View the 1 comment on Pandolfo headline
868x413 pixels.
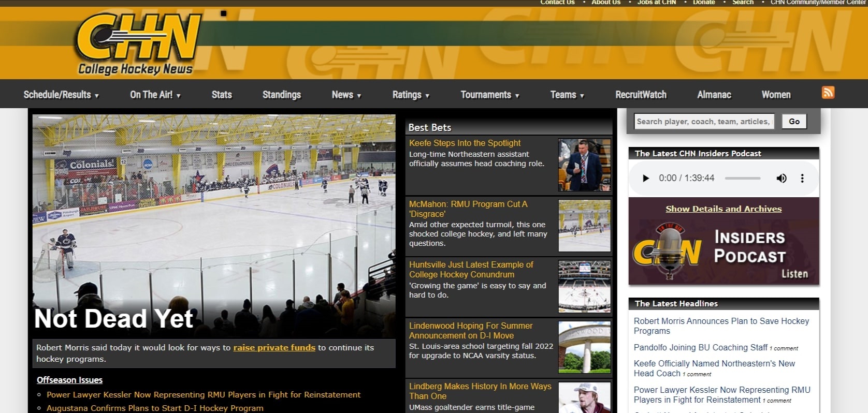point(784,348)
